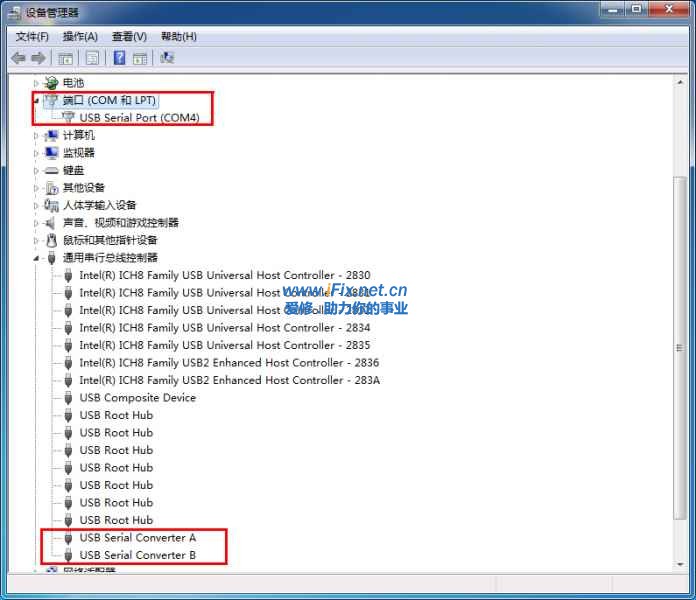Open the 帮助(H) menu
Viewport: 696px width, 600px height.
pos(178,36)
